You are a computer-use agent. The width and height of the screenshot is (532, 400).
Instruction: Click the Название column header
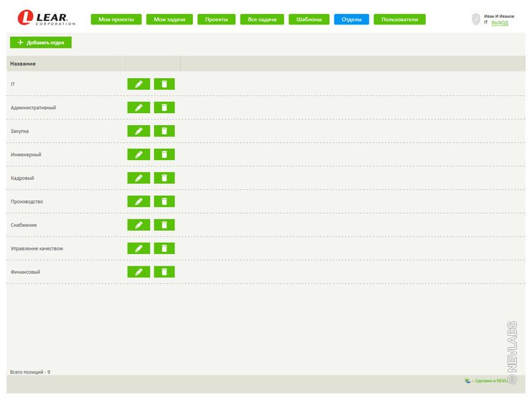tap(23, 63)
